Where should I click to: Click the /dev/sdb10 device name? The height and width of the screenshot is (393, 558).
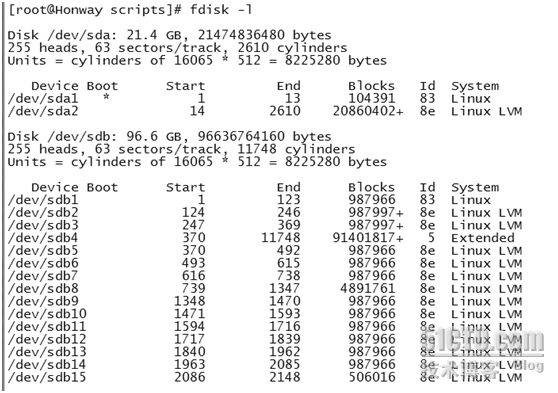coord(47,314)
